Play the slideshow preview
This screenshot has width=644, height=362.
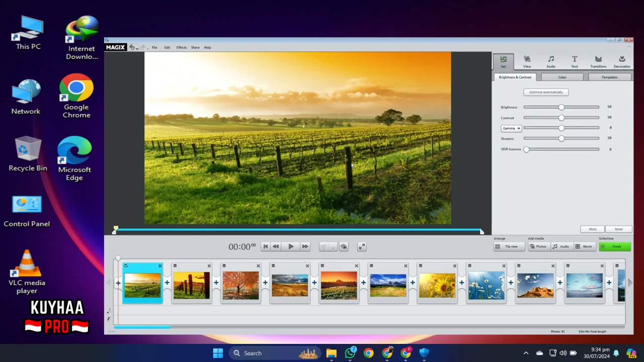tap(290, 246)
